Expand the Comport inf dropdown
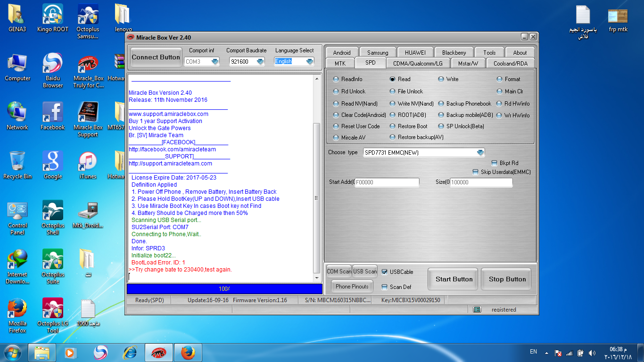The width and height of the screenshot is (644, 362). pyautogui.click(x=215, y=62)
